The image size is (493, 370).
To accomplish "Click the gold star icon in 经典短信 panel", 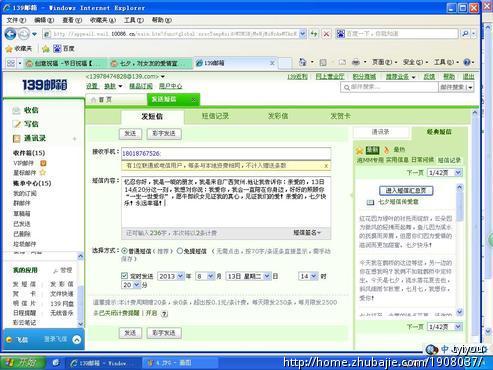I will (359, 151).
